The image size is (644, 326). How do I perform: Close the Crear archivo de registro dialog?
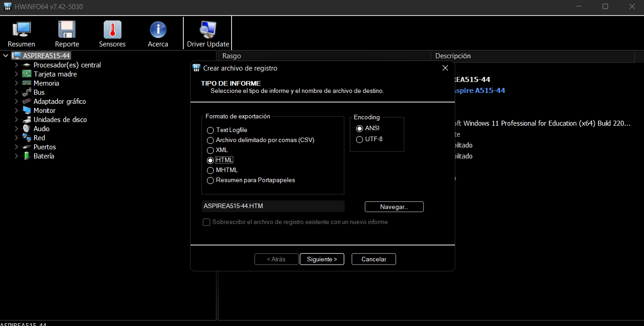(445, 68)
